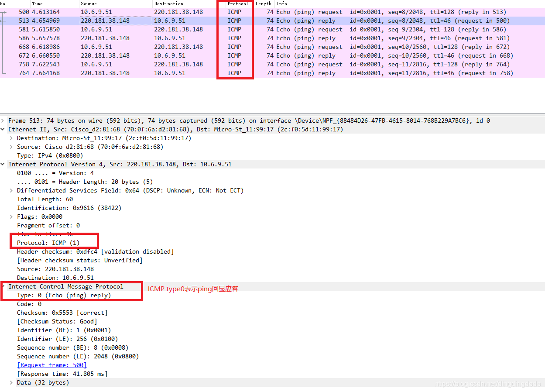Sort by the Destination column header
This screenshot has width=545, height=392.
point(168,3)
